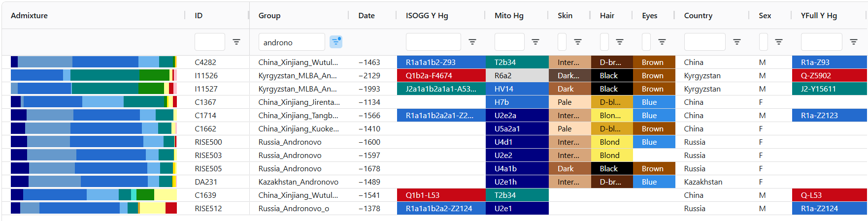Open the ID column filter menu
Image resolution: width=868 pixels, height=221 pixels.
[236, 42]
